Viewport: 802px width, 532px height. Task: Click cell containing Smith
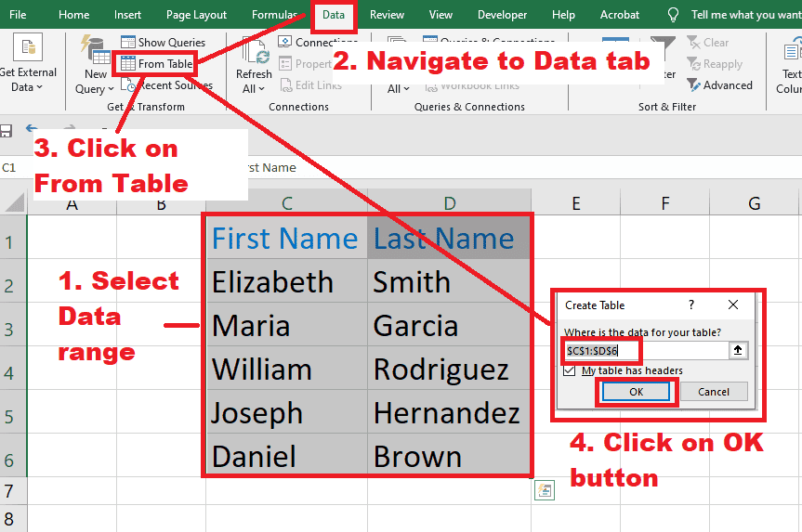pos(449,281)
